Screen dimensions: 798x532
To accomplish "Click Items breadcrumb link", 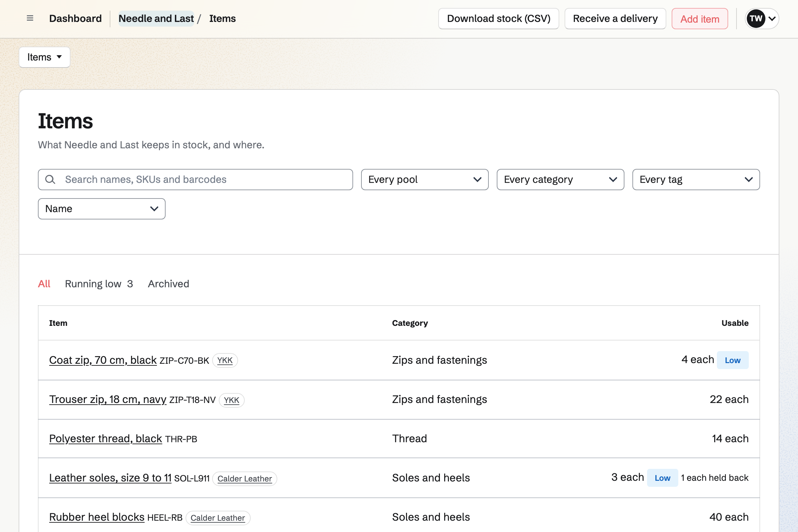I will click(x=222, y=18).
